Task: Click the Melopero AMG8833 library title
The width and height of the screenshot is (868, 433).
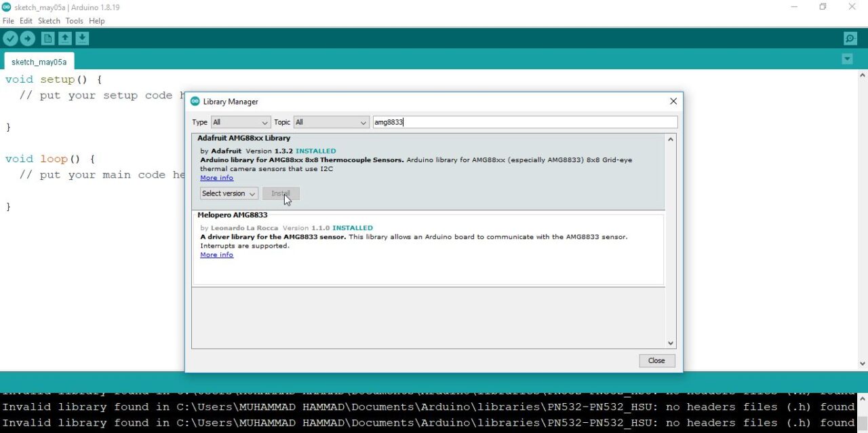Action: (233, 214)
